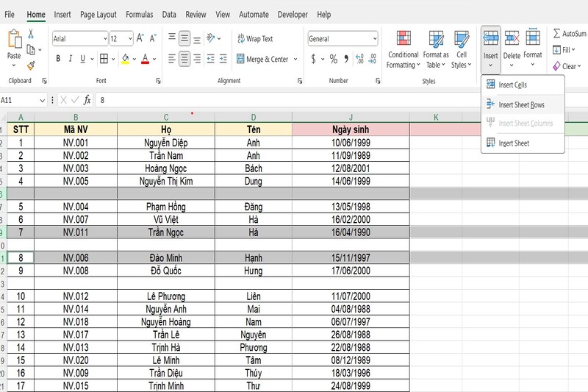Viewport: 588px width, 392px height.
Task: Choose Insert Sheet Rows from menu
Action: tap(521, 105)
